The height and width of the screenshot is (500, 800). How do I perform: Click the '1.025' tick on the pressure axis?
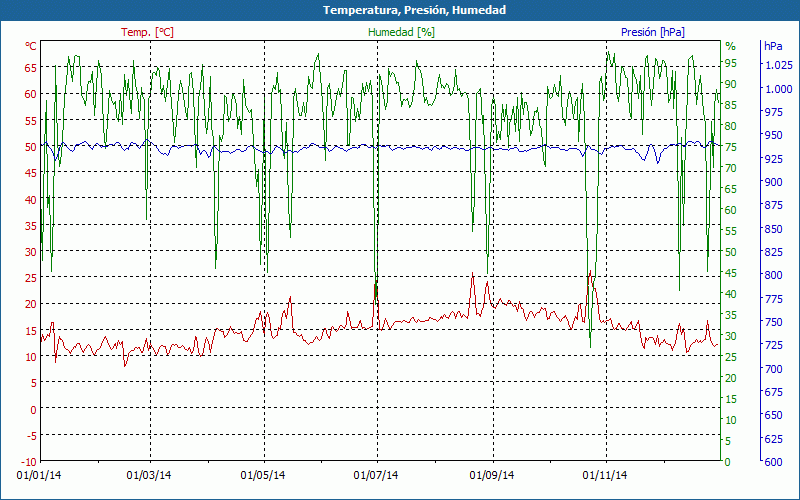[x=779, y=65]
